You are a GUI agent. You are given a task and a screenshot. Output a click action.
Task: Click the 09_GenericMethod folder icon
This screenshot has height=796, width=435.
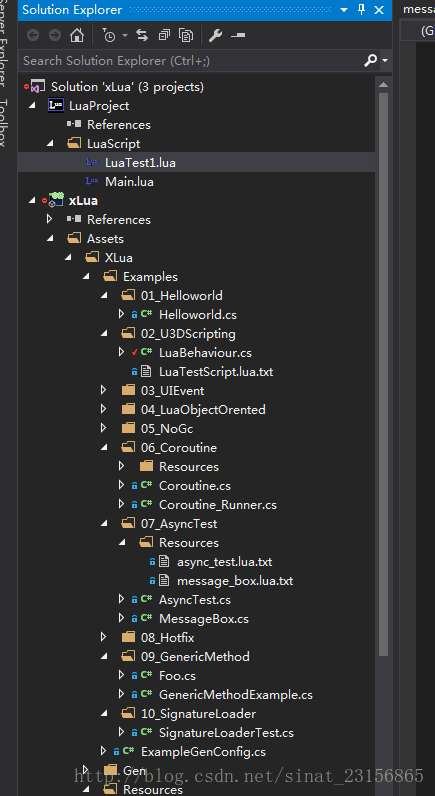click(128, 656)
